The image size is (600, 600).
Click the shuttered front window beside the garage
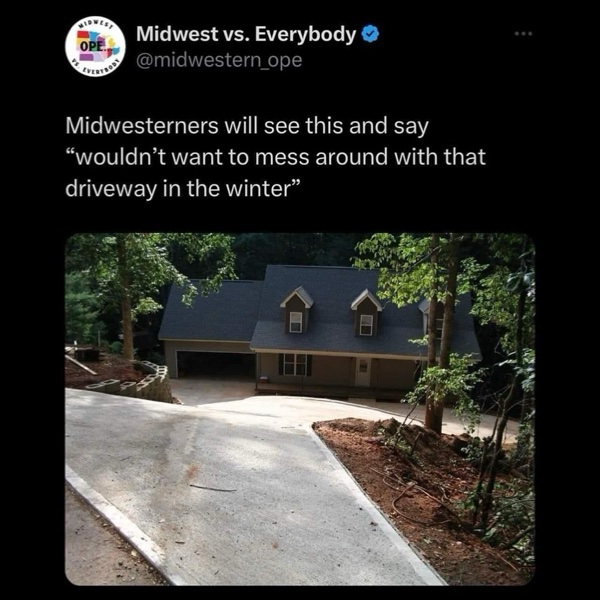295,365
